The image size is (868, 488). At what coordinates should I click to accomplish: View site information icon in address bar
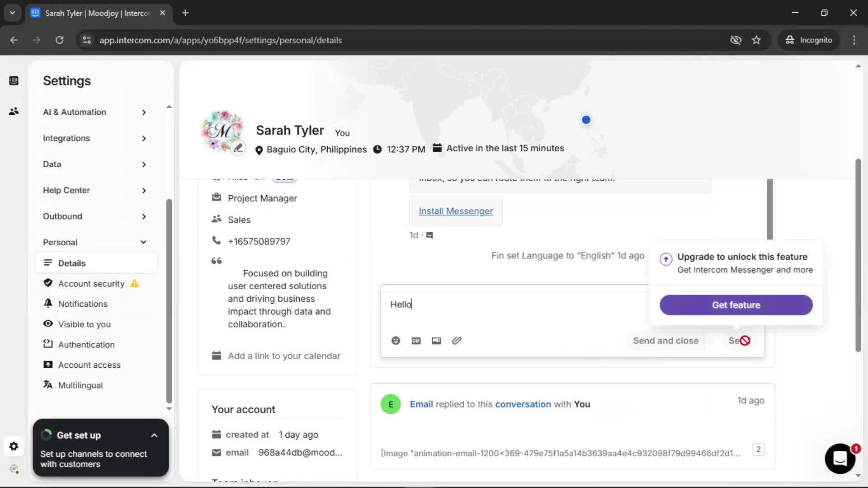click(86, 40)
